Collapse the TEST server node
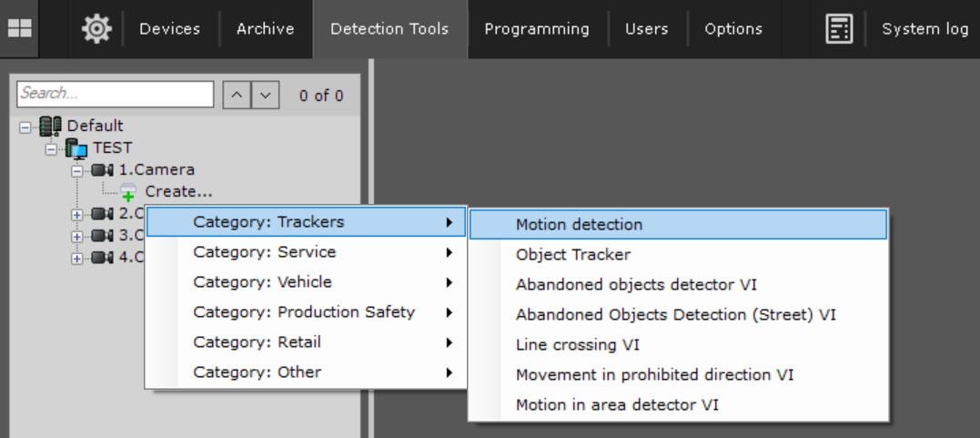 click(x=51, y=148)
